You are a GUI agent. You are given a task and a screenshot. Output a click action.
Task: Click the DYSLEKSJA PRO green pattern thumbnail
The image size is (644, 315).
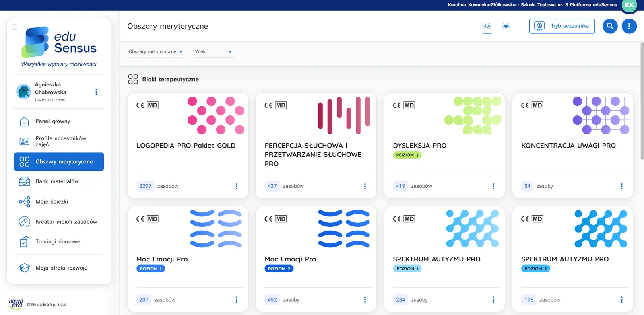(473, 115)
